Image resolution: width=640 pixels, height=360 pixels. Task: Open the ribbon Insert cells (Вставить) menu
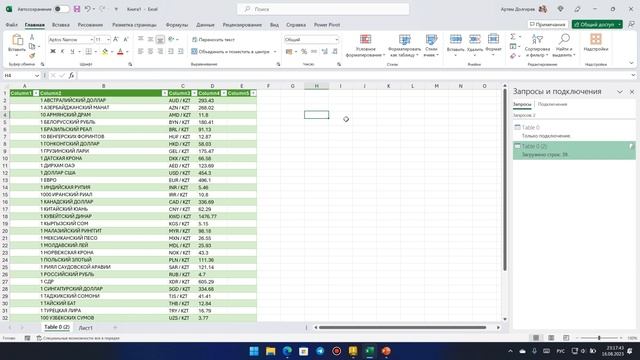click(456, 45)
